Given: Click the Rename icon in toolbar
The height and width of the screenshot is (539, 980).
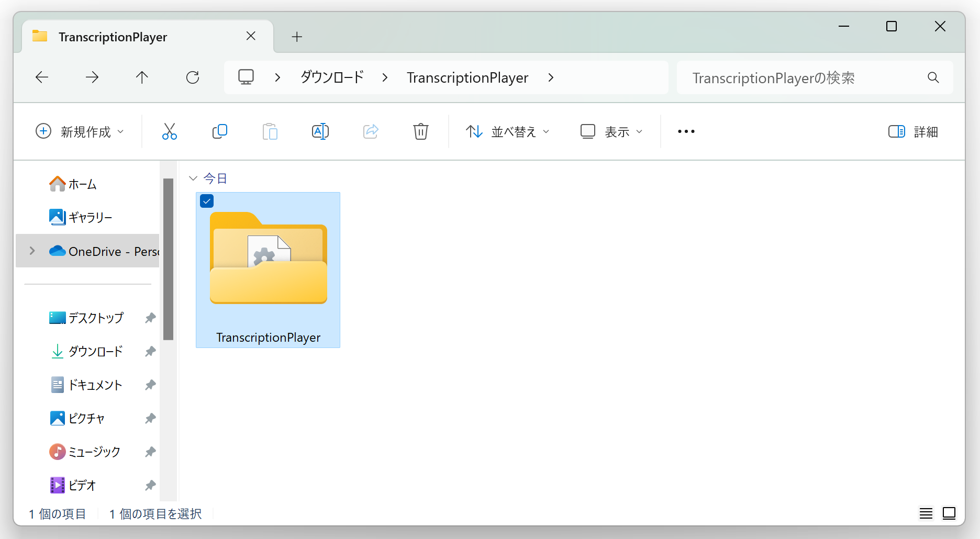Looking at the screenshot, I should tap(320, 131).
